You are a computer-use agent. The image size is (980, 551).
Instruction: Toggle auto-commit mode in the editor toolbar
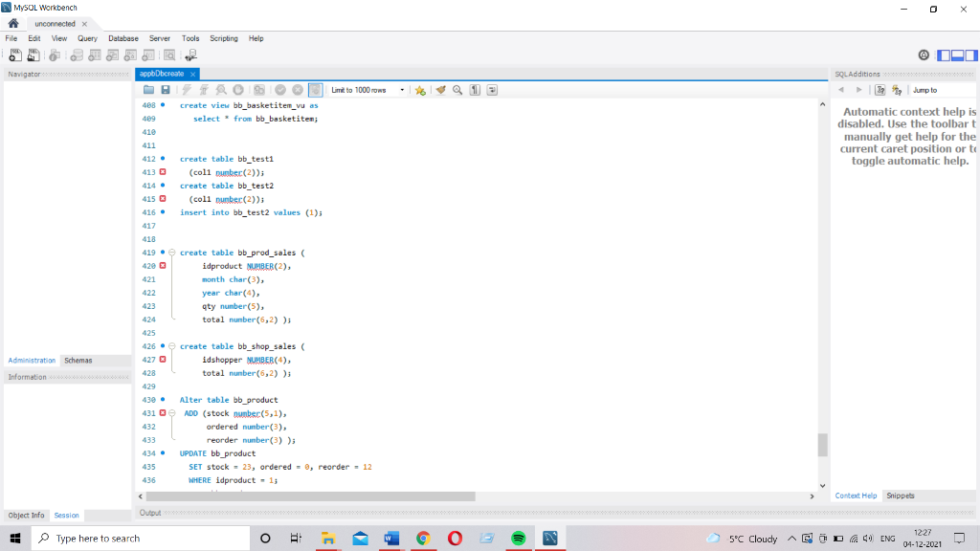pyautogui.click(x=315, y=89)
